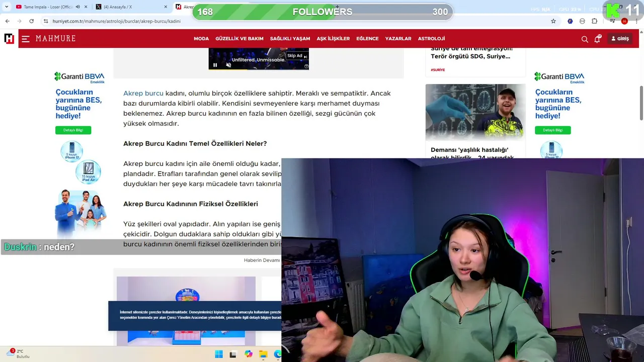Open Task View on taskbar
Viewport: 644px width, 362px height.
tap(233, 354)
